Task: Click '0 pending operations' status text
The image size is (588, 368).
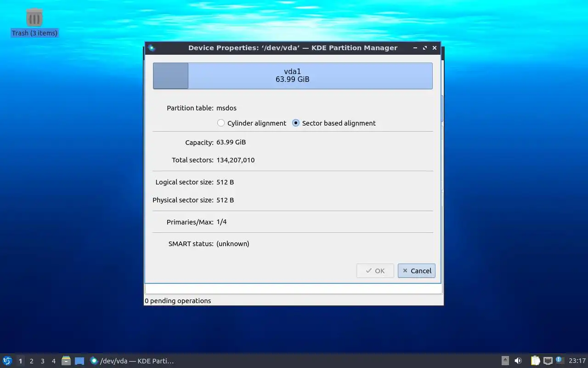Action: pos(178,301)
